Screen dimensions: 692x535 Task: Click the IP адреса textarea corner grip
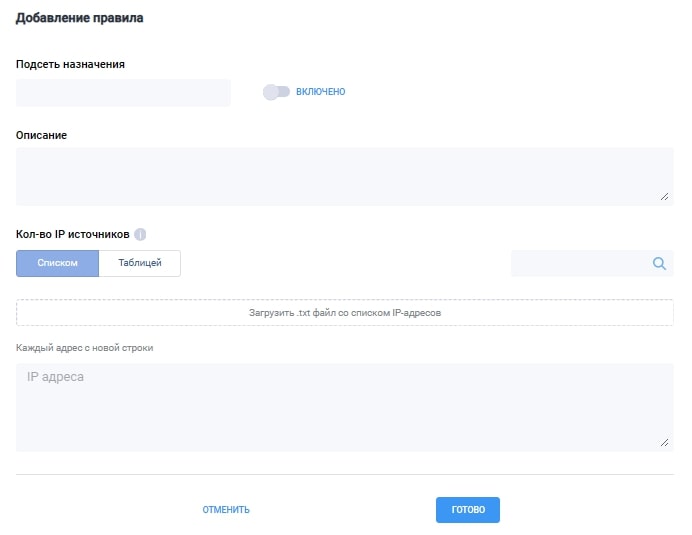pyautogui.click(x=664, y=442)
